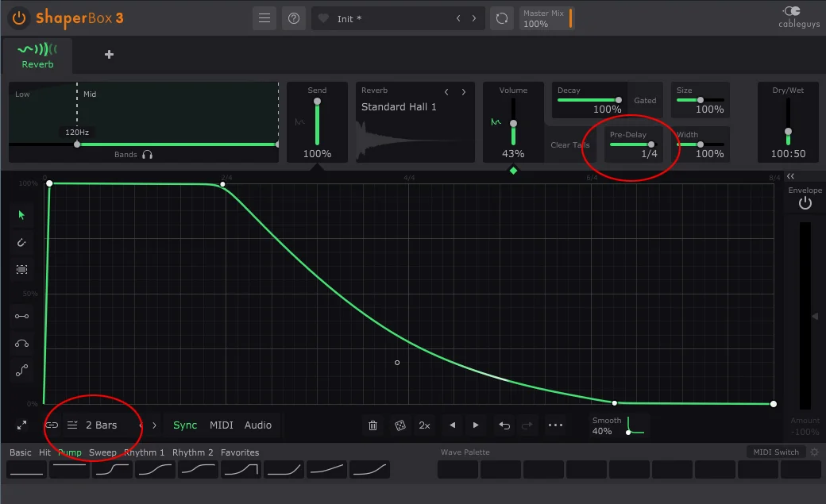Select the S-curve tool
826x504 pixels.
coord(21,371)
